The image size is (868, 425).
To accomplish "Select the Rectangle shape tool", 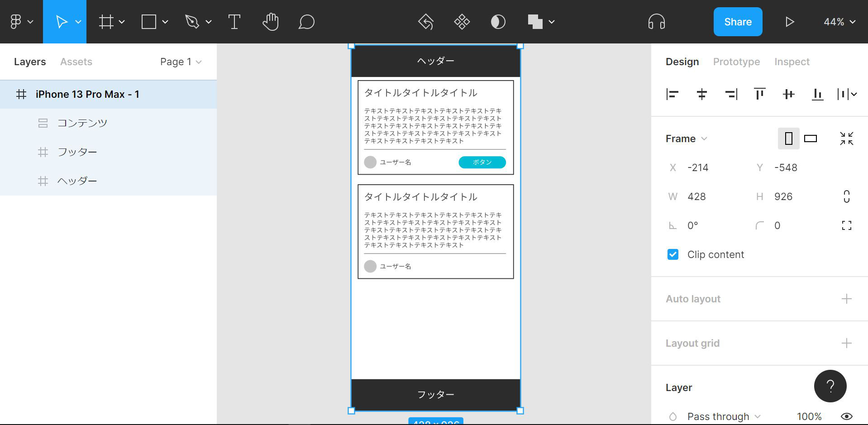I will (x=149, y=22).
